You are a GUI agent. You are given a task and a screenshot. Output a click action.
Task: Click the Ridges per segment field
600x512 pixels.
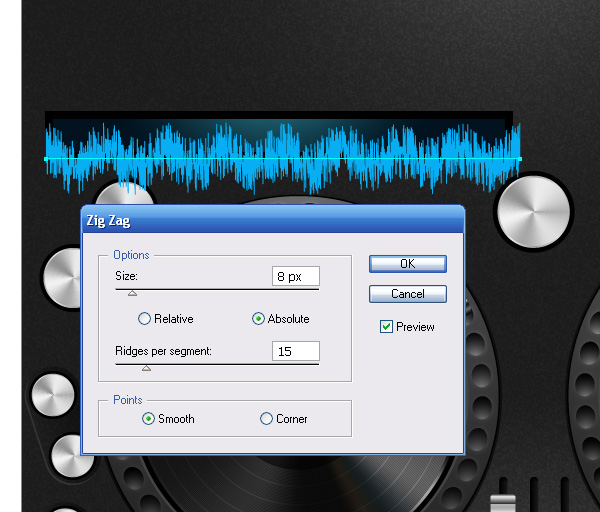296,351
